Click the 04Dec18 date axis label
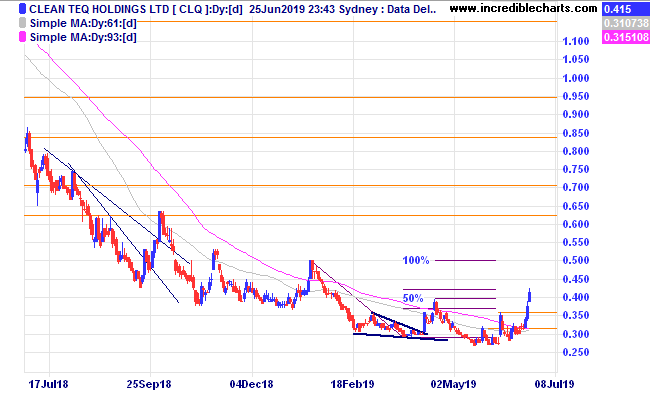Image resolution: width=651 pixels, height=395 pixels. tap(251, 384)
